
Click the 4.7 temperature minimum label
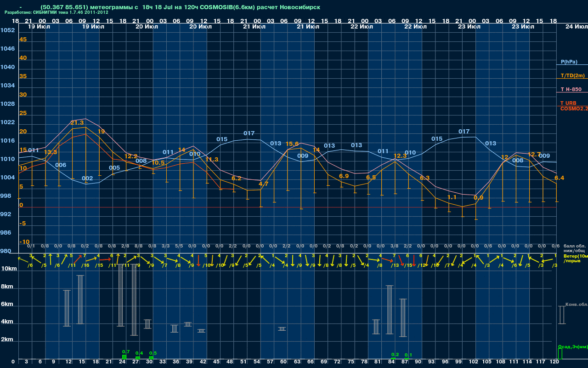264,184
